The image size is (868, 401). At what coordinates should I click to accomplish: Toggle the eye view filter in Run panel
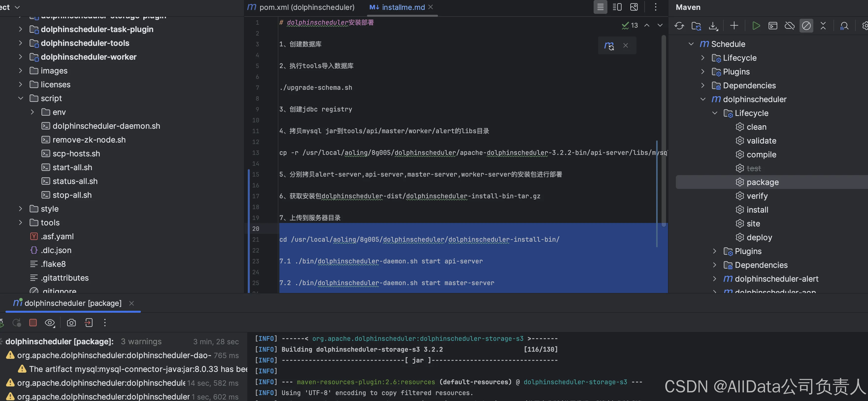(50, 323)
